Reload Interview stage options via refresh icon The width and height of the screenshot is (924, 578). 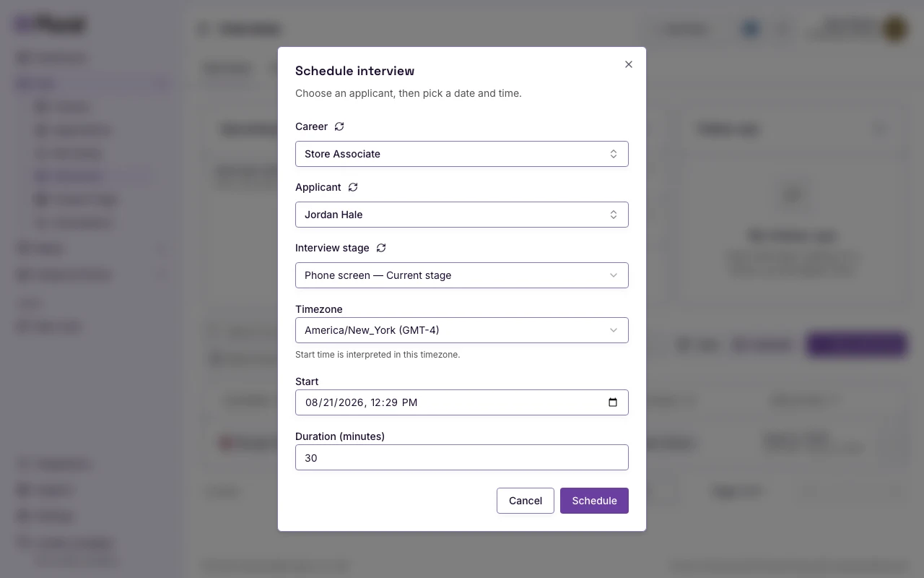coord(381,248)
